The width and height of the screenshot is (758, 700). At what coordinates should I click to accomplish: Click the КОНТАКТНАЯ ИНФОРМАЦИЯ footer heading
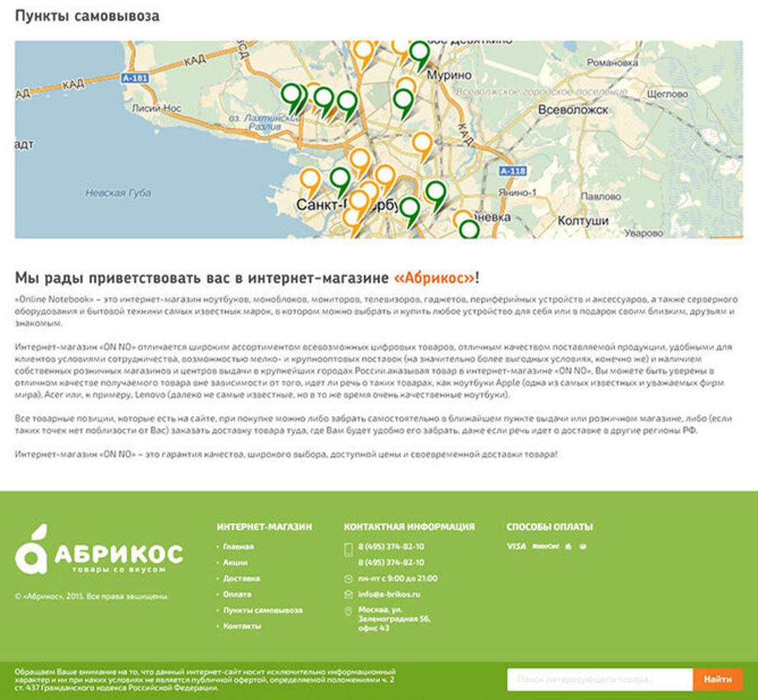point(409,526)
